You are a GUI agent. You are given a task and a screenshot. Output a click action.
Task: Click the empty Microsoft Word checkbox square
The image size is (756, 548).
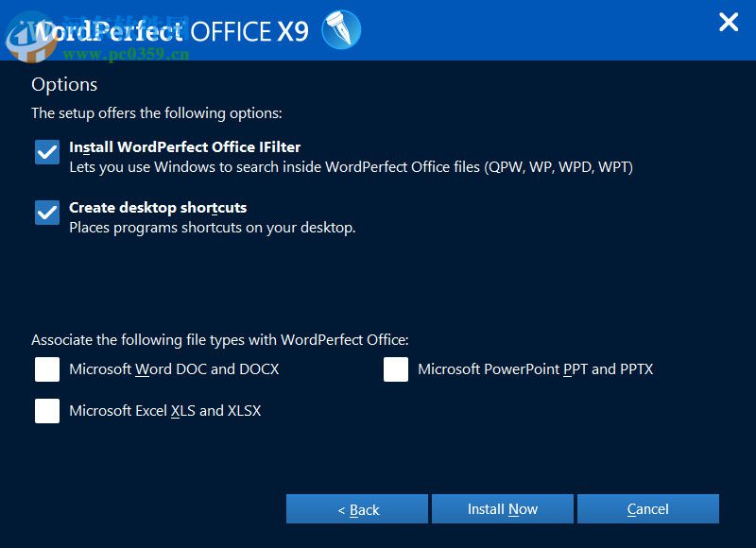click(x=46, y=369)
